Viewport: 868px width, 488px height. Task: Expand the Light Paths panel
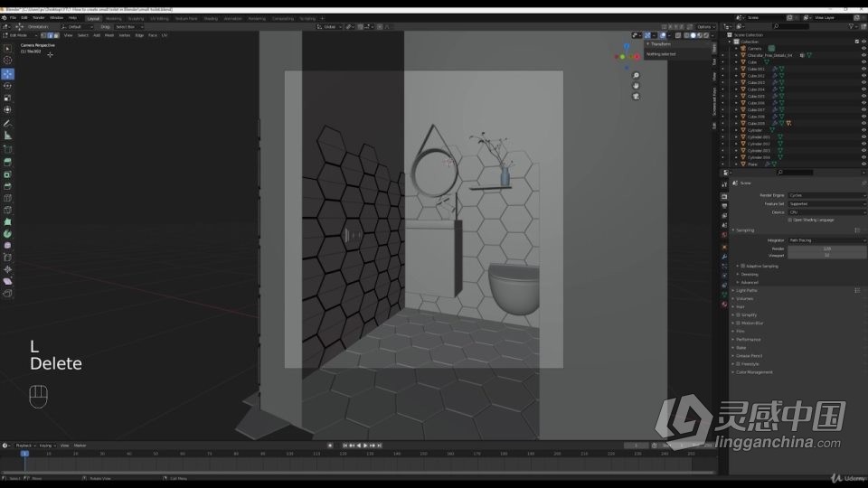pyautogui.click(x=746, y=290)
